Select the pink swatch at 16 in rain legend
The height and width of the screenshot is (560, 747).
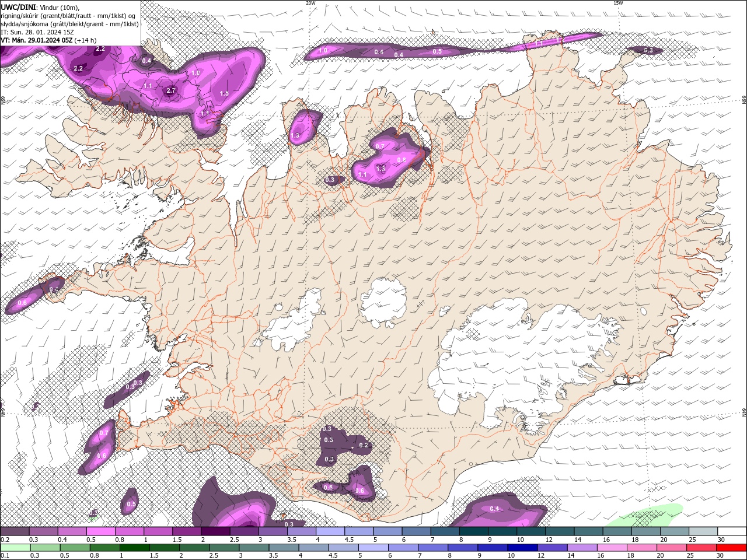pos(612,548)
